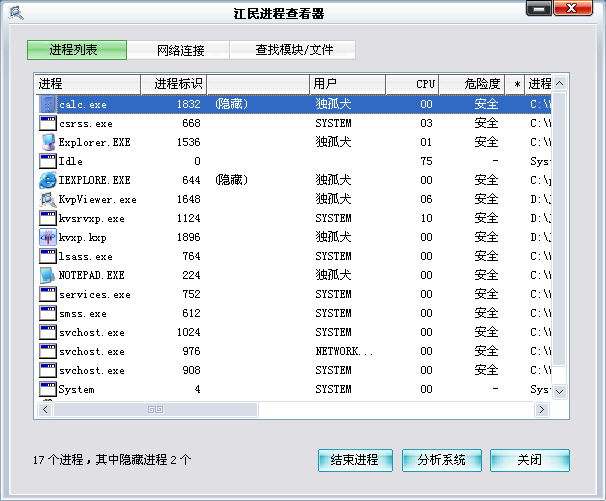Viewport: 606px width, 501px height.
Task: Click the 进程标识 column header
Action: click(176, 84)
